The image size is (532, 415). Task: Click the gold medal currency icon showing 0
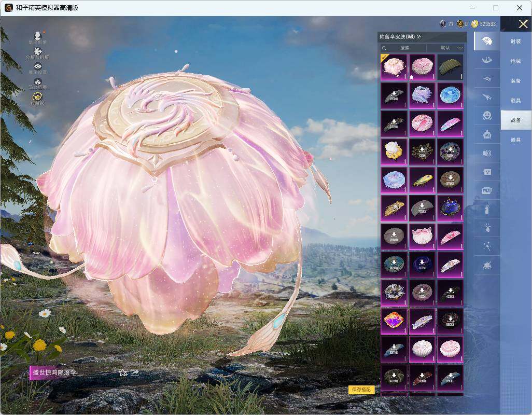tap(460, 23)
